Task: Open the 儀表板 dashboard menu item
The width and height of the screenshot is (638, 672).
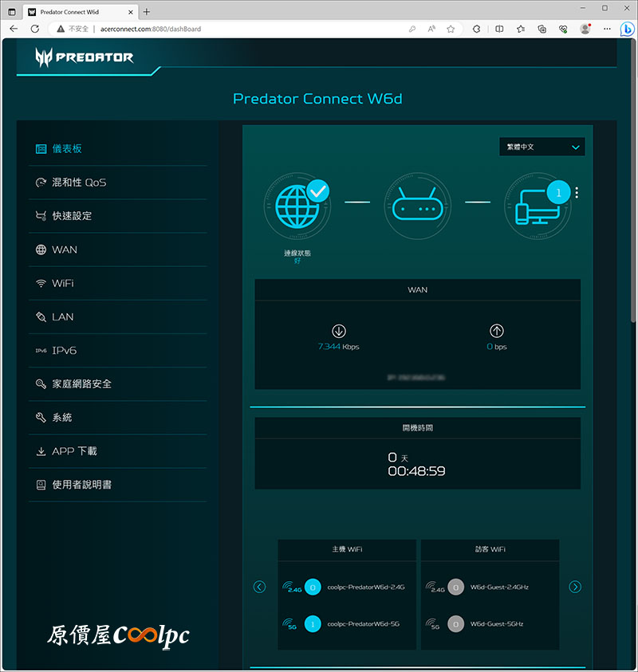Action: 117,149
